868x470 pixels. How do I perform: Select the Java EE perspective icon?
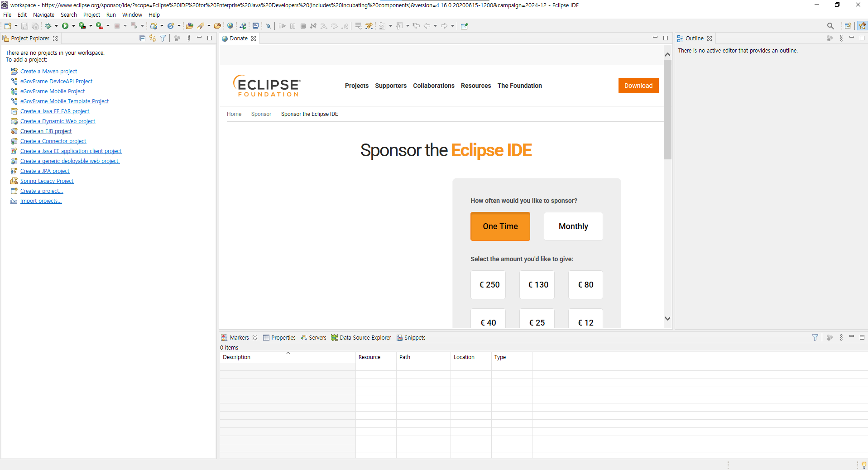862,26
